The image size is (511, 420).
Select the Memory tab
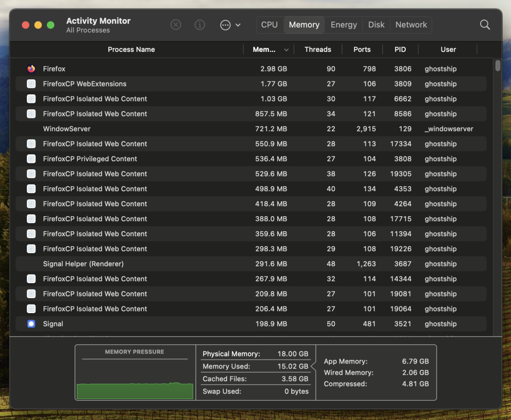click(x=304, y=25)
